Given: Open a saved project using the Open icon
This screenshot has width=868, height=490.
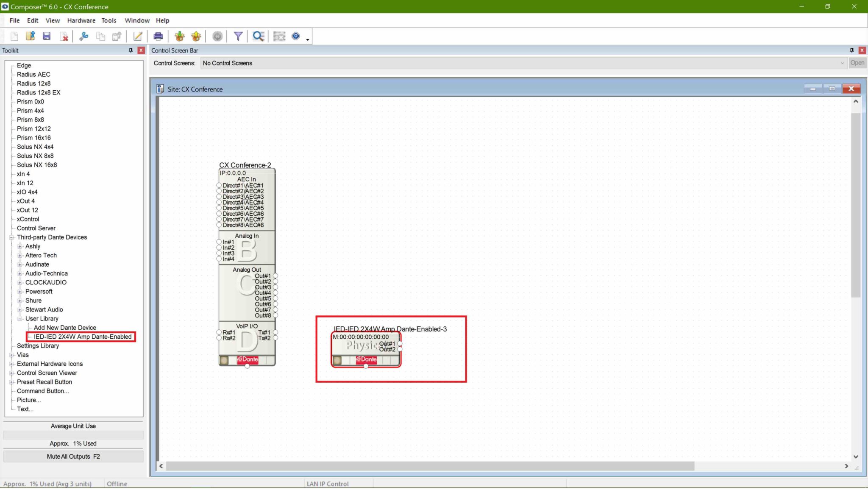Looking at the screenshot, I should pos(30,36).
